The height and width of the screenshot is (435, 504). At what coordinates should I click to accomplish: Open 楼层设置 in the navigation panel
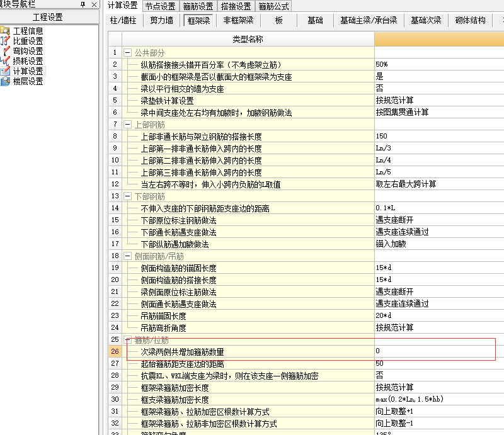pyautogui.click(x=28, y=81)
